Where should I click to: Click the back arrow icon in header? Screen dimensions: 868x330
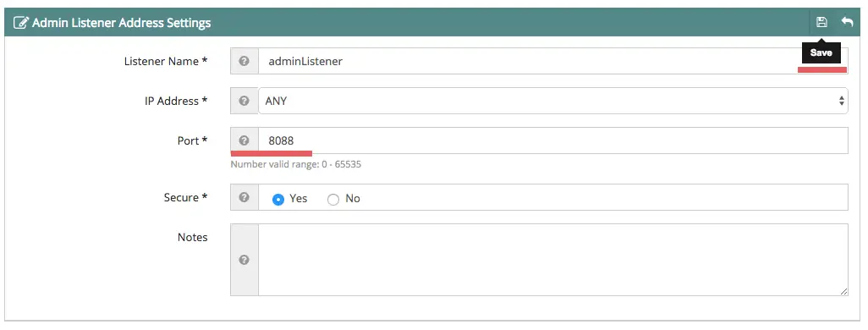coord(847,22)
